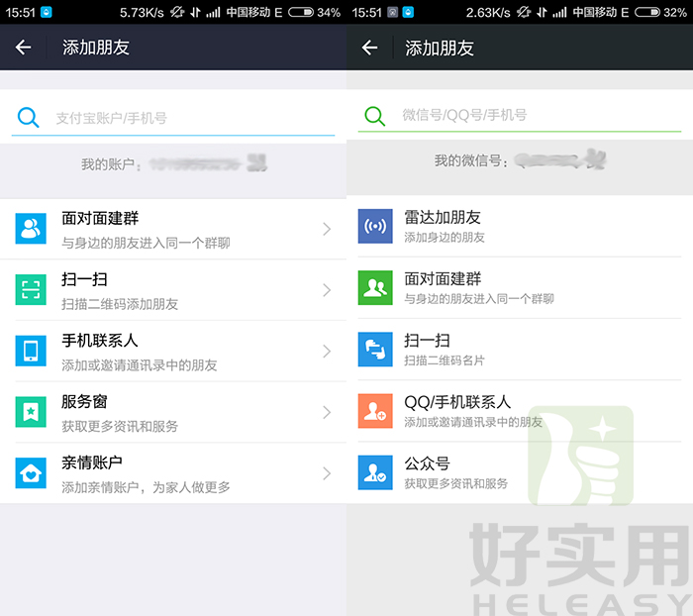Tap the right status bar muted-sound icon
The image size is (693, 616).
tap(524, 12)
